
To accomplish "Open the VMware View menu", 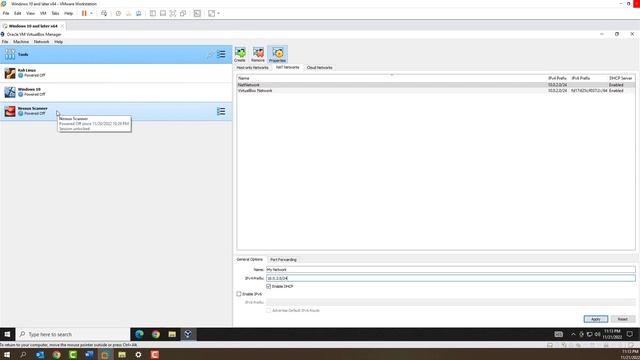I will point(30,13).
